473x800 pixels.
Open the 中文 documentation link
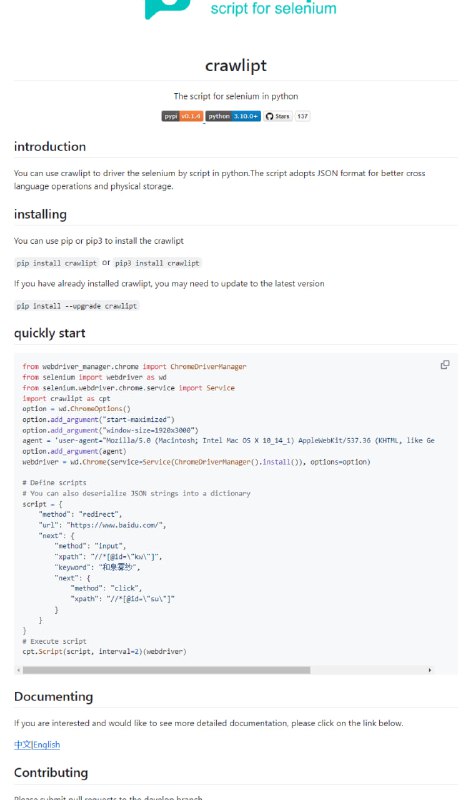point(22,745)
